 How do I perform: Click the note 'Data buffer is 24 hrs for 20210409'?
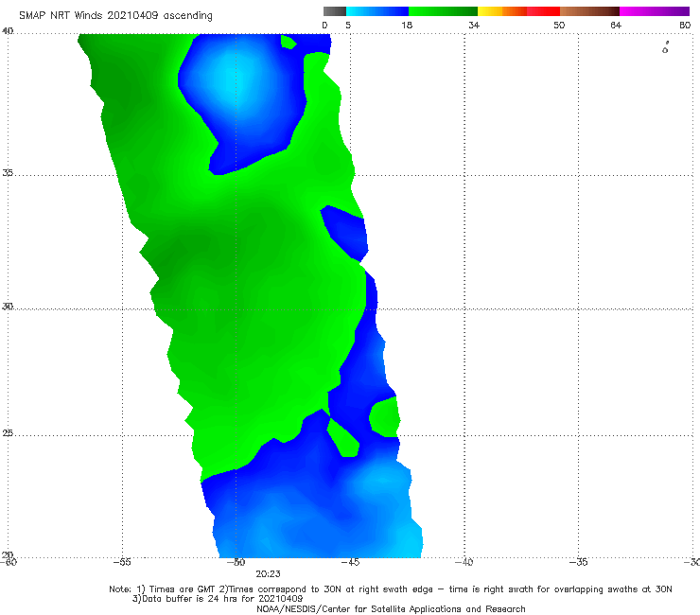[222, 599]
